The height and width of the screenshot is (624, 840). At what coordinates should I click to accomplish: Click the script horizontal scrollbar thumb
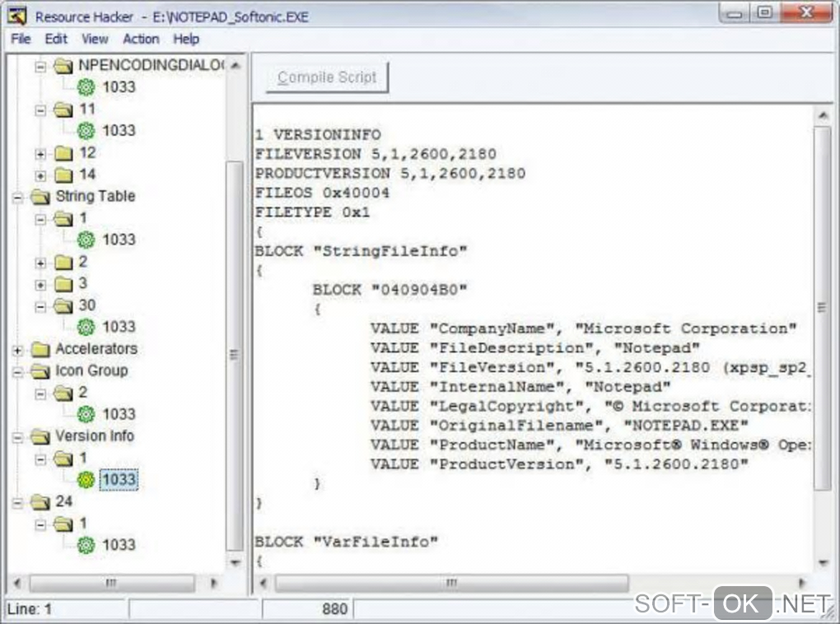pos(451,583)
